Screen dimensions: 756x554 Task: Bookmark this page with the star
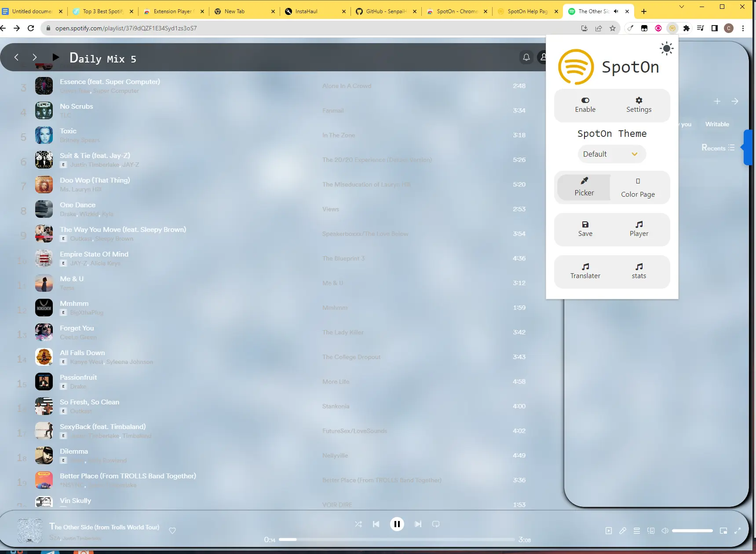coord(612,28)
